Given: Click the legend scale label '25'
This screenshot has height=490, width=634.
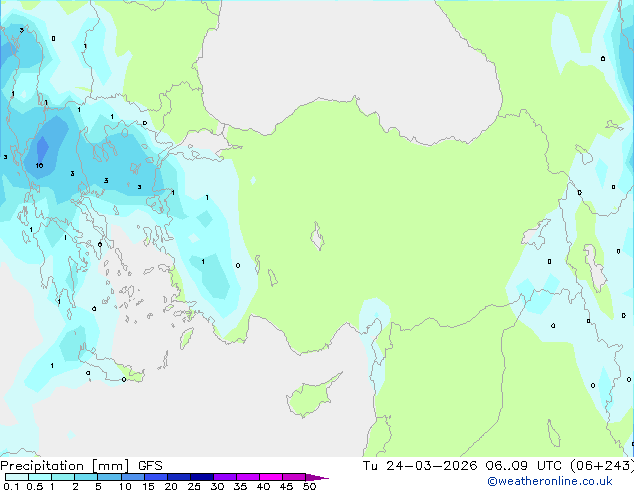Looking at the screenshot, I should point(194,486).
